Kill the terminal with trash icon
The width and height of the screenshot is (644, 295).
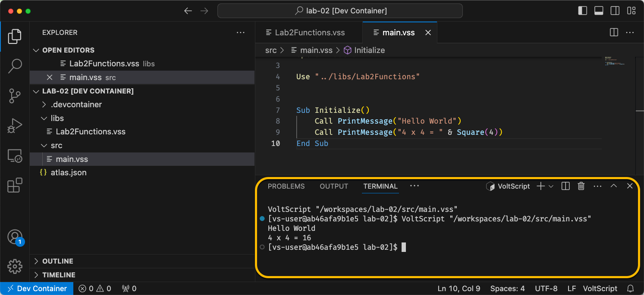581,186
